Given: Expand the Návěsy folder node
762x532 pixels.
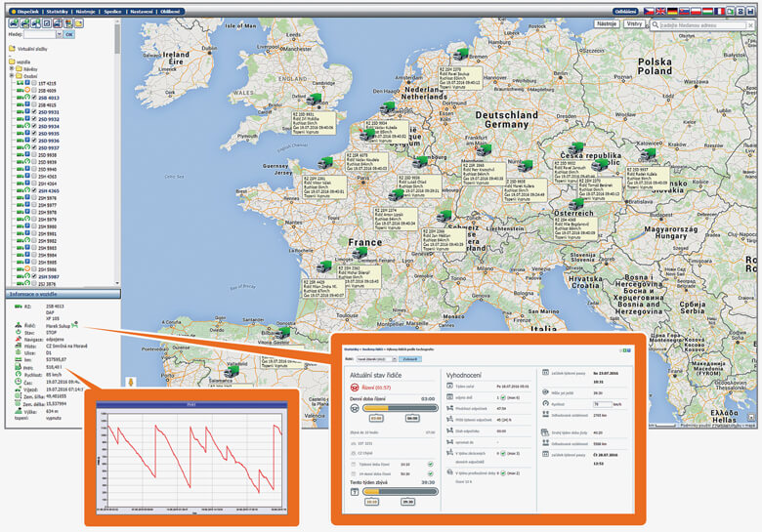Looking at the screenshot, I should pos(11,68).
